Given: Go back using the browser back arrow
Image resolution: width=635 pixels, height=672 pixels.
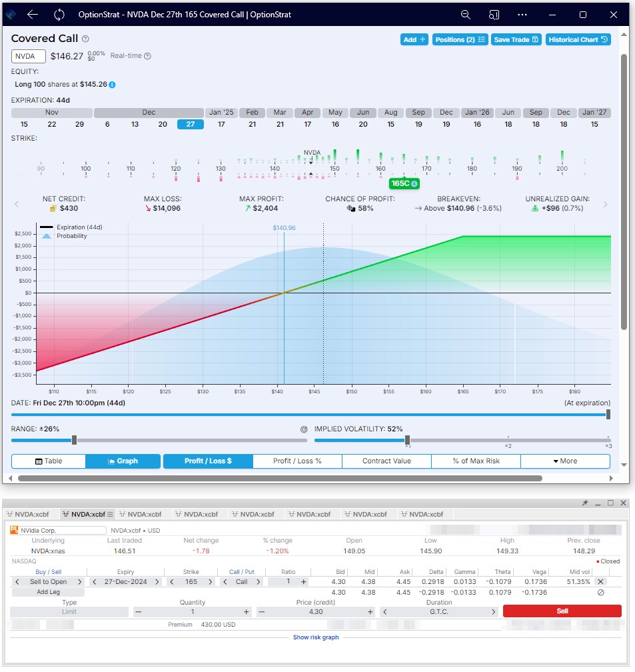Looking at the screenshot, I should point(33,15).
